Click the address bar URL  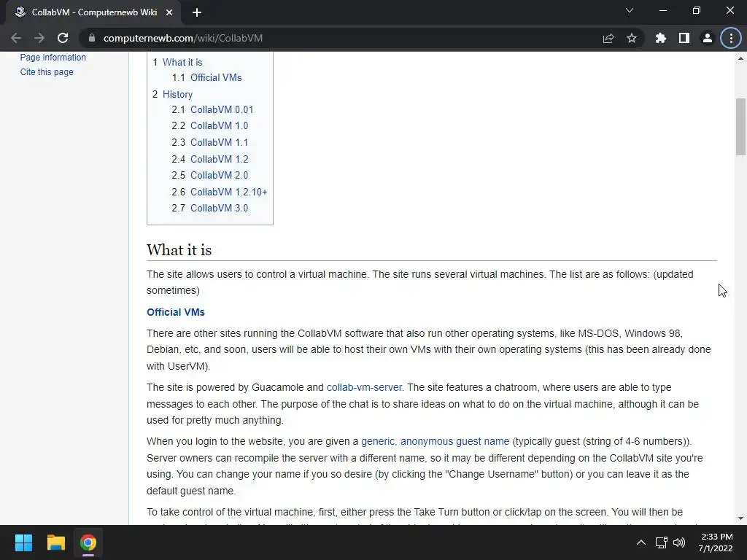pos(183,38)
